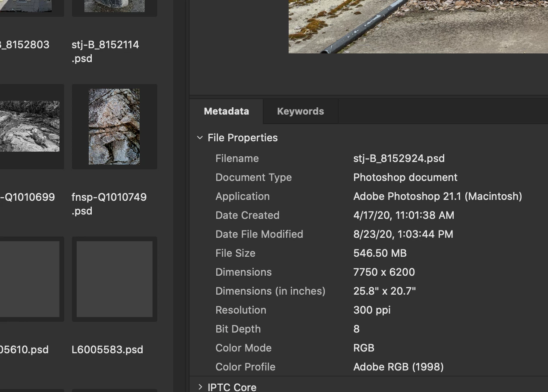Select the fnsp-Q1010749.psd rock thumbnail
The width and height of the screenshot is (548, 392).
[114, 127]
